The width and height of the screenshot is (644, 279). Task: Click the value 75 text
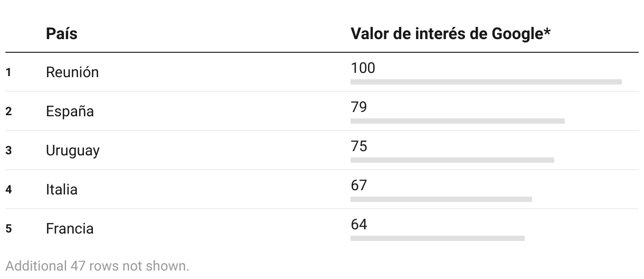359,146
